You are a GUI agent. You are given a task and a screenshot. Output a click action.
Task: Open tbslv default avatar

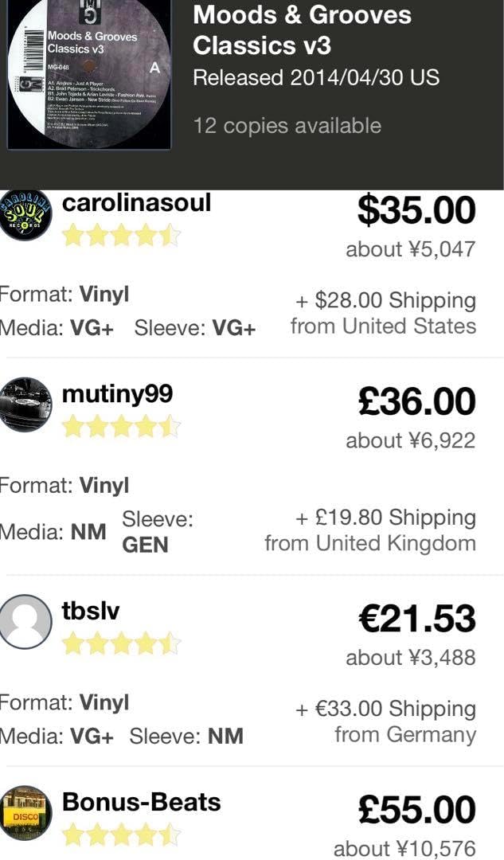click(25, 621)
